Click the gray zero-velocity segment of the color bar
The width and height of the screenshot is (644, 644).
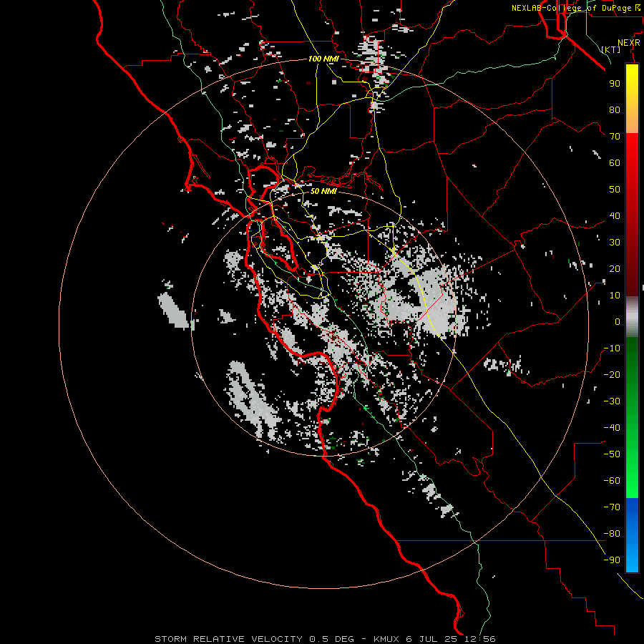(x=632, y=317)
